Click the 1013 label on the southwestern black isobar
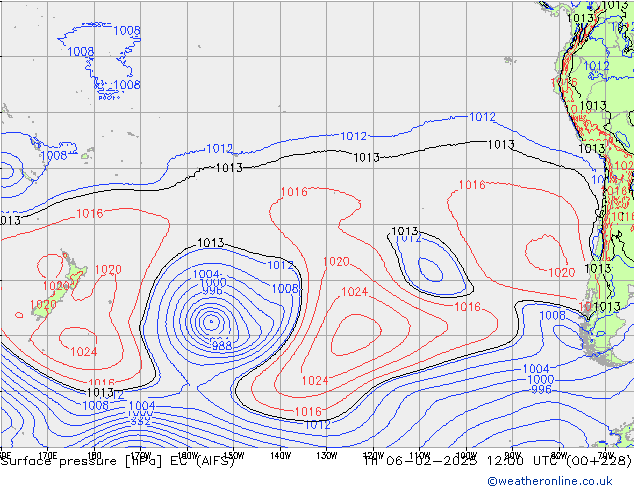 click(x=100, y=392)
